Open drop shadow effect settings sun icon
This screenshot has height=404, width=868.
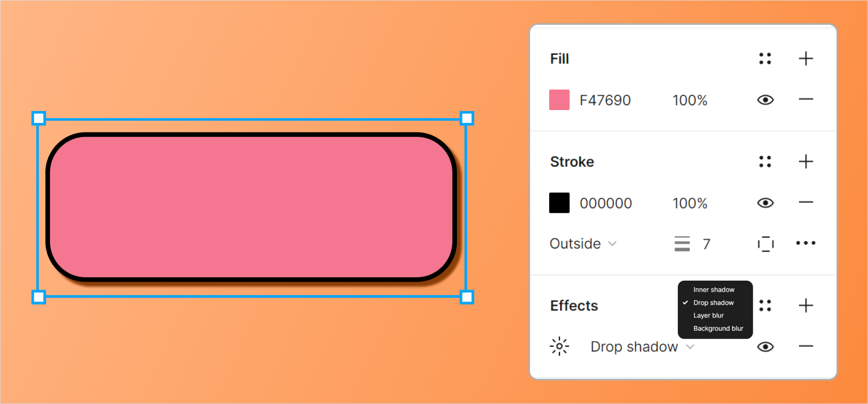[559, 346]
